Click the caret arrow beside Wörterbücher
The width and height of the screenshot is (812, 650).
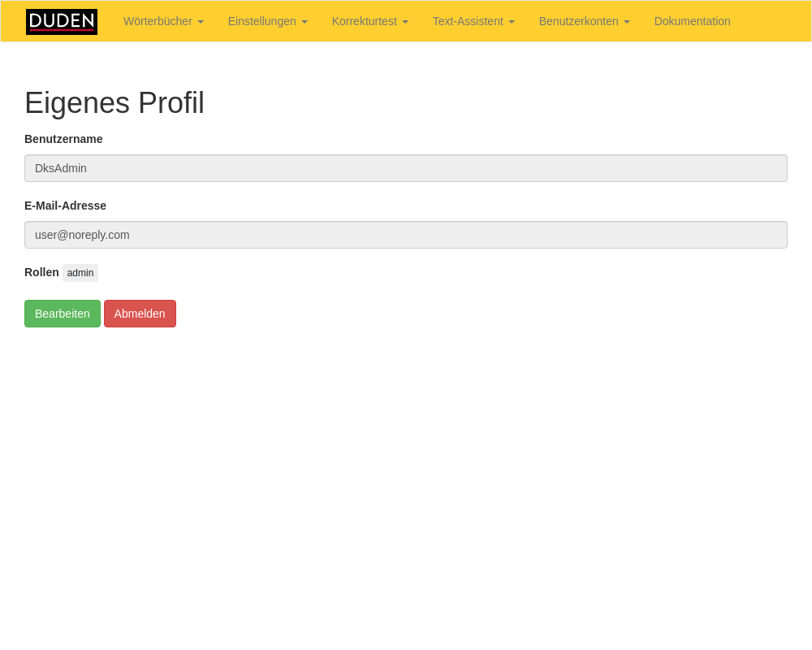coord(201,22)
